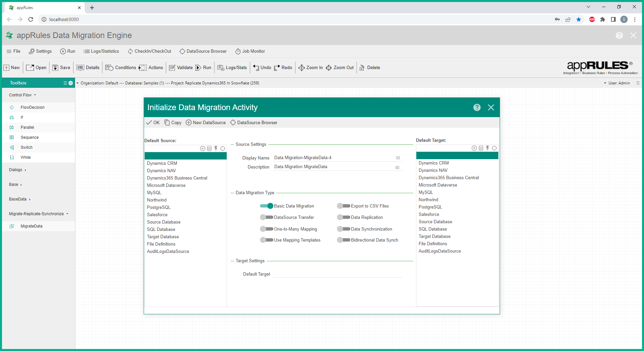The height and width of the screenshot is (351, 644).
Task: Expand the BaseData toolbox section
Action: (20, 199)
